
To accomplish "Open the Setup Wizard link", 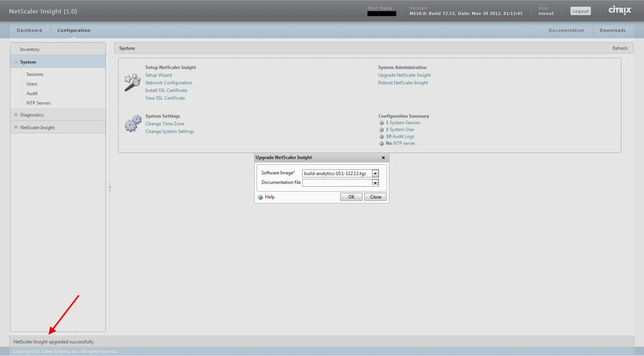I will click(x=158, y=75).
